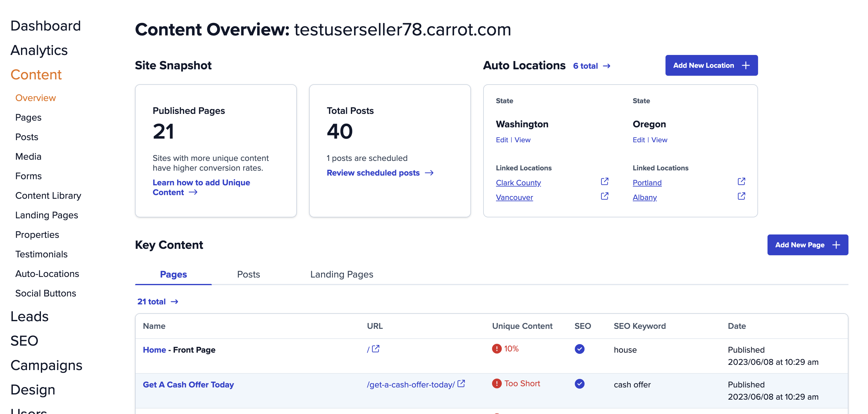
Task: Follow Review scheduled posts arrow
Action: tap(429, 173)
